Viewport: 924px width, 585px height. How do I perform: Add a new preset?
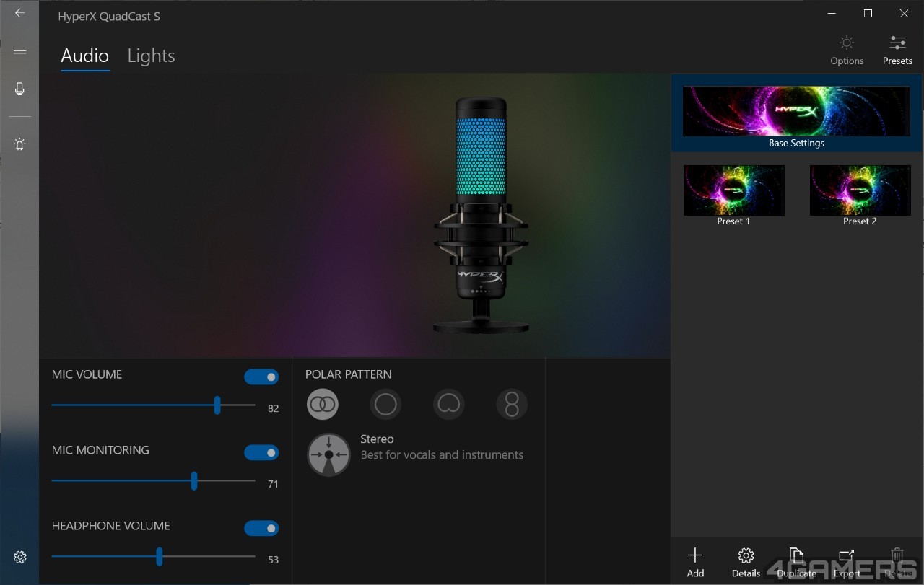(x=695, y=562)
